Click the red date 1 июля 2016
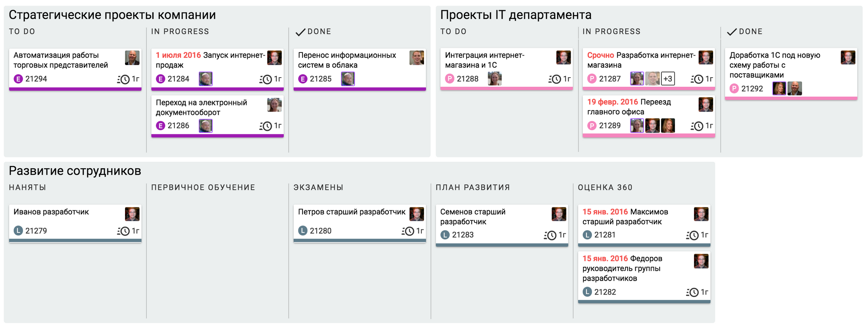The width and height of the screenshot is (868, 327). coord(178,55)
